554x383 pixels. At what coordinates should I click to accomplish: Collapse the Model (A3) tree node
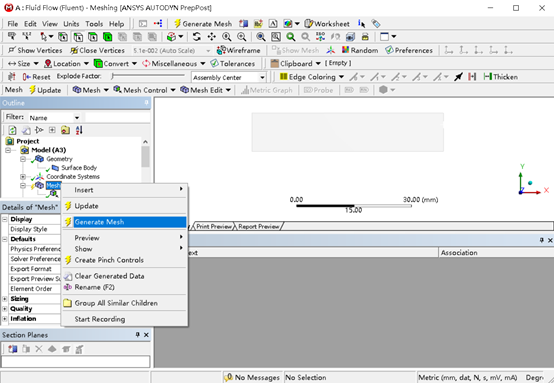pyautogui.click(x=8, y=150)
